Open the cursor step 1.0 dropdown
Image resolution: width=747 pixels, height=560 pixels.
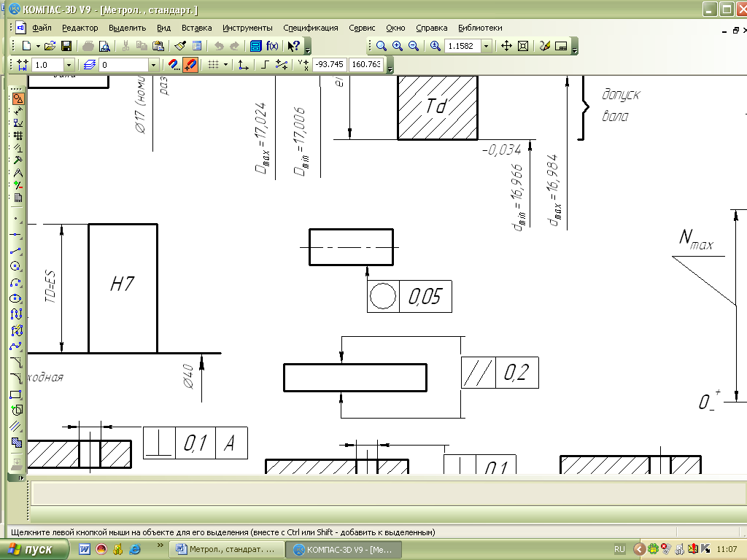pyautogui.click(x=69, y=65)
